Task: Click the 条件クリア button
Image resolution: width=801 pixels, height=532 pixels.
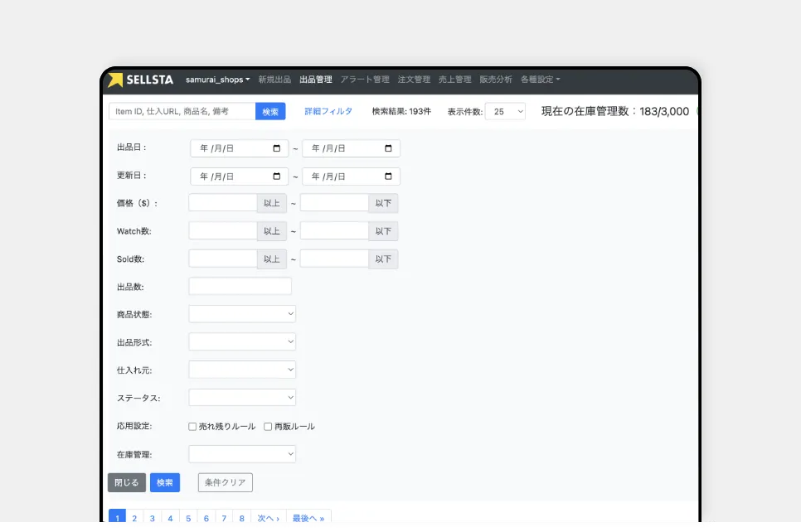Action: 226,482
